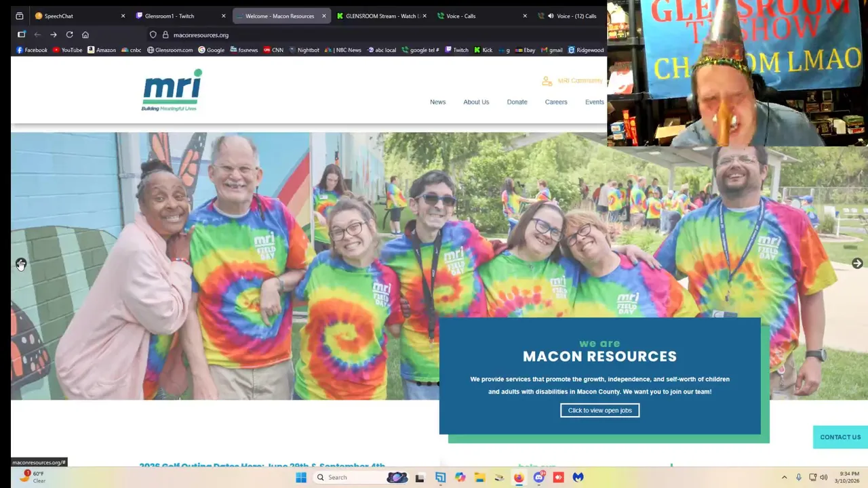868x488 pixels.
Task: Show the previous slide in carousel
Action: tap(21, 264)
